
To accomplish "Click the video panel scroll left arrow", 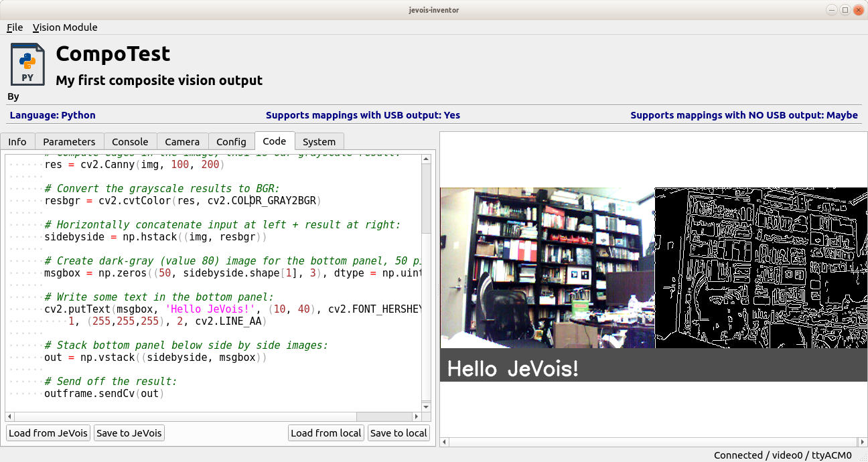I will coord(445,441).
